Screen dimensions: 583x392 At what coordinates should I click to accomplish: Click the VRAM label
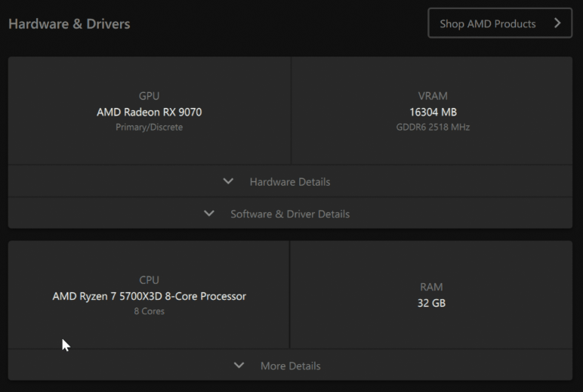tap(433, 96)
